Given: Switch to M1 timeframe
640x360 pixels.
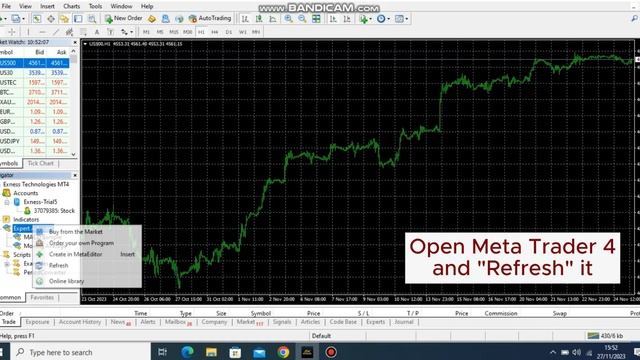Looking at the screenshot, I should [147, 32].
